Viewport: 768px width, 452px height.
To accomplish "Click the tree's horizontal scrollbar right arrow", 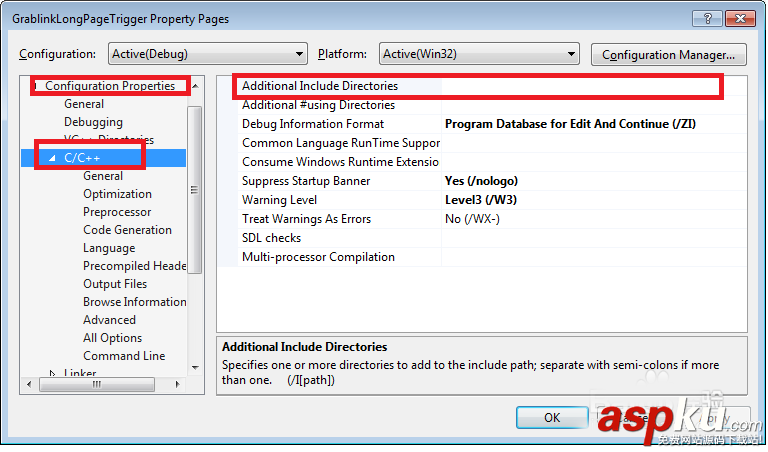I will 178,384.
